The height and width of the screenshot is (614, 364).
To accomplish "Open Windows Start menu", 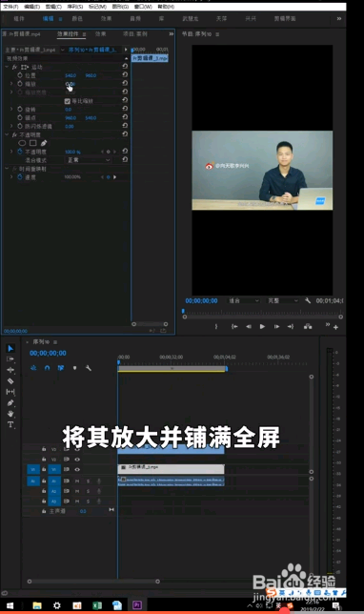I will pos(10,605).
